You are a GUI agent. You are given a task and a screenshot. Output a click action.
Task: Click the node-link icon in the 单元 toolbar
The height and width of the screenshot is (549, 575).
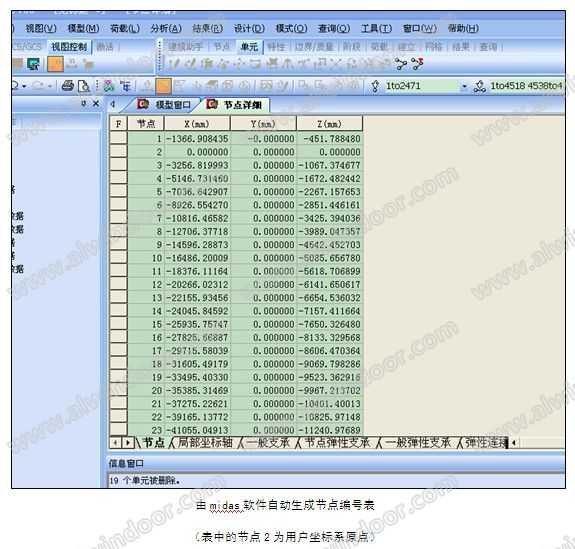401,64
